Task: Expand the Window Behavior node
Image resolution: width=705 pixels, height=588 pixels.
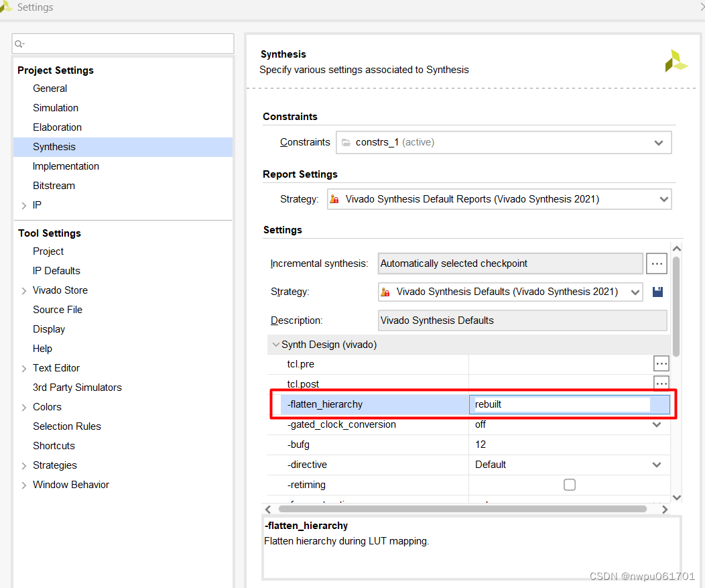Action: [x=24, y=485]
